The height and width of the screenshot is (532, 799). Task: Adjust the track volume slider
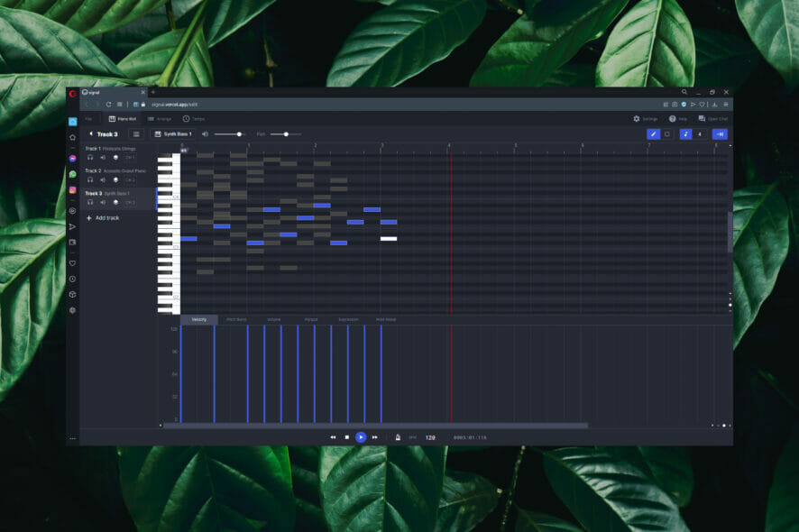pos(229,134)
